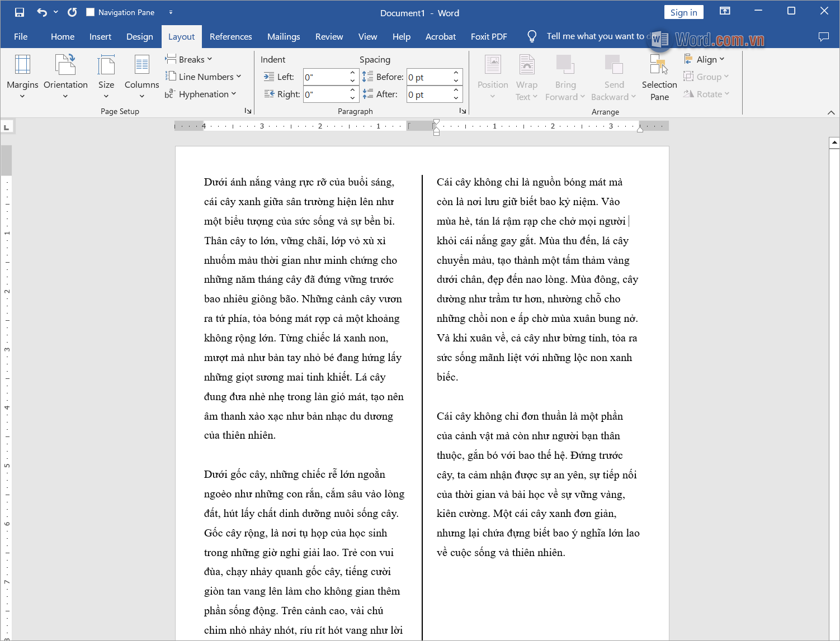Viewport: 840px width, 641px height.
Task: Click the word 'Dưới ánh nắng' in column one
Action: pyautogui.click(x=235, y=182)
